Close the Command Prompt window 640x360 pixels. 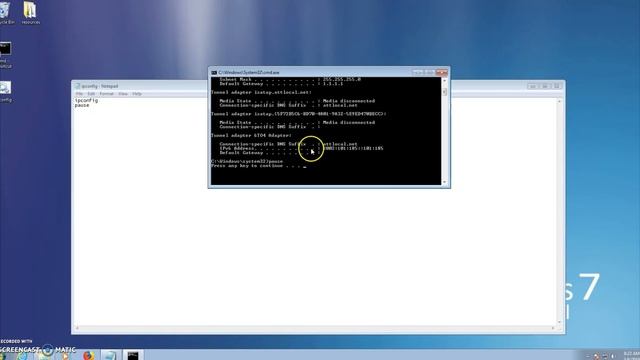[x=442, y=73]
